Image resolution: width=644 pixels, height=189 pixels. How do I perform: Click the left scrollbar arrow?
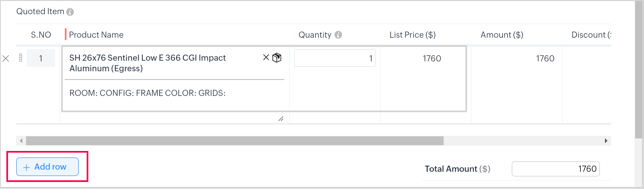tap(21, 141)
